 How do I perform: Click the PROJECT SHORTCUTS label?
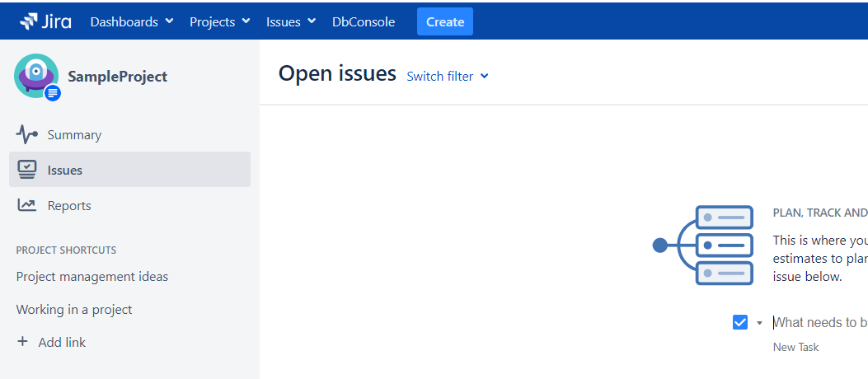(x=66, y=250)
